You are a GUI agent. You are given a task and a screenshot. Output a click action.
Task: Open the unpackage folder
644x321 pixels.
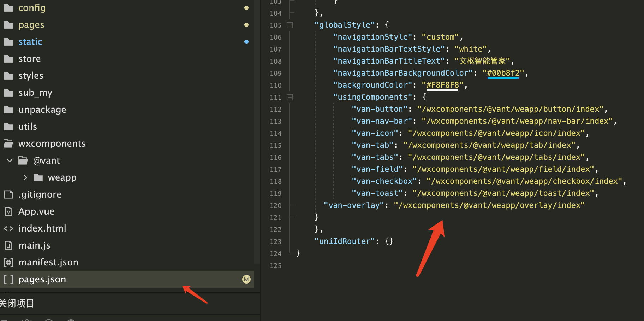42,110
